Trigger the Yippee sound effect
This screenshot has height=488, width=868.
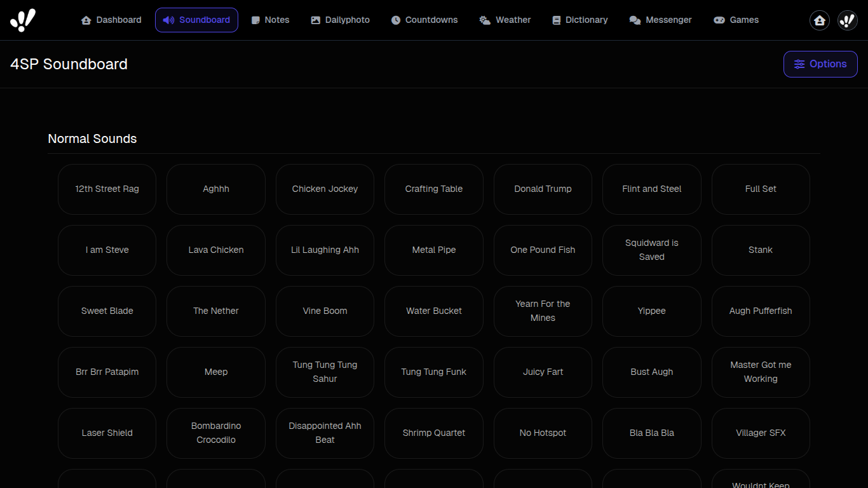pyautogui.click(x=651, y=311)
